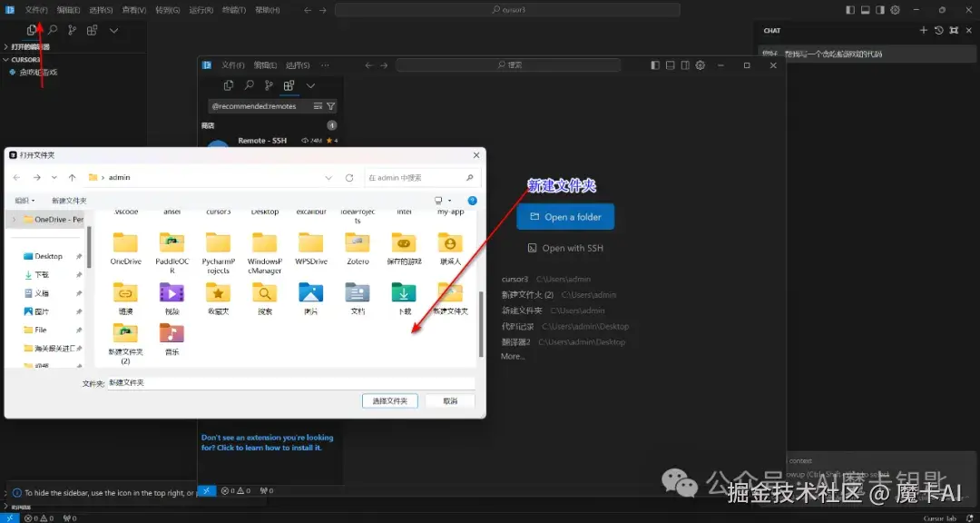Select Extensions icon in front Cursor window
This screenshot has width=980, height=523.
coord(289,85)
